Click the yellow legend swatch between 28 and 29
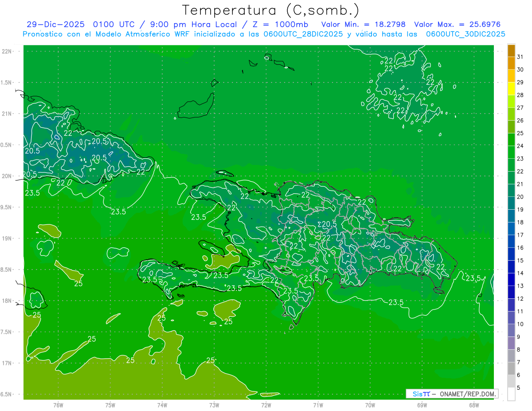 511,88
